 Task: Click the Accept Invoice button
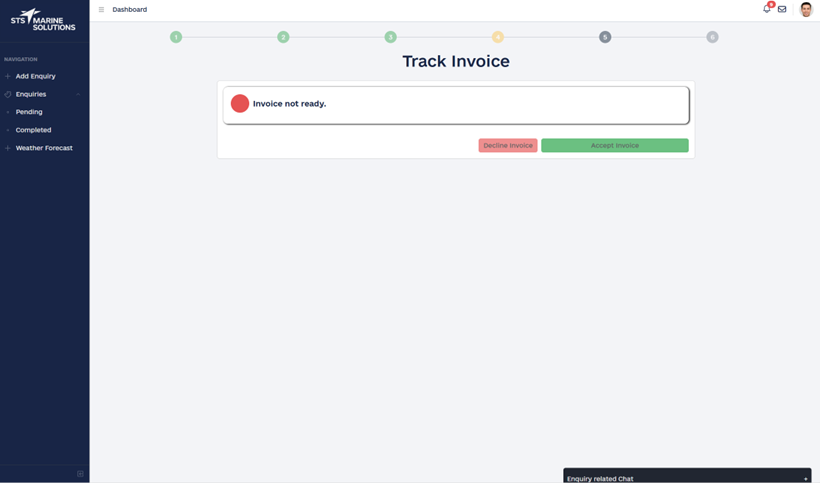tap(614, 145)
